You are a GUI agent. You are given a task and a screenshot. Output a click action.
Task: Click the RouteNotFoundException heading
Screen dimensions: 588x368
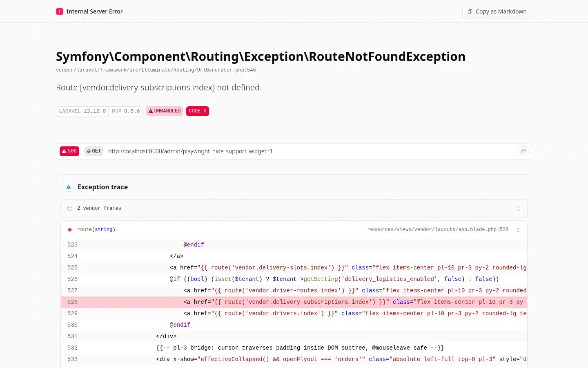(261, 56)
